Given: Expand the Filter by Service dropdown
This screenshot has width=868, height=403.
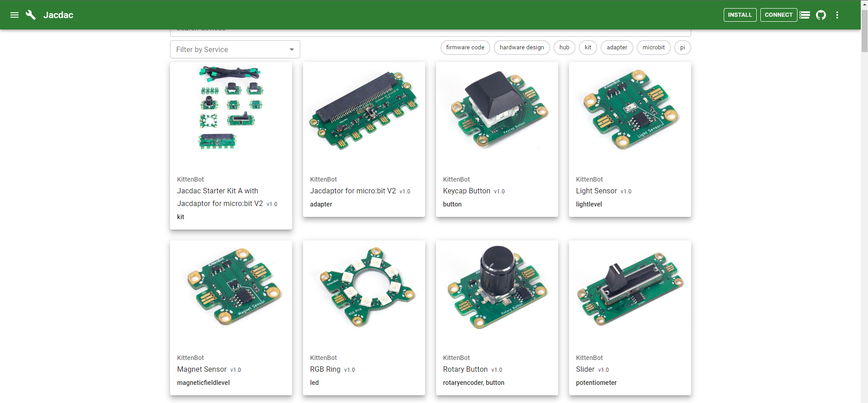Looking at the screenshot, I should pyautogui.click(x=235, y=49).
